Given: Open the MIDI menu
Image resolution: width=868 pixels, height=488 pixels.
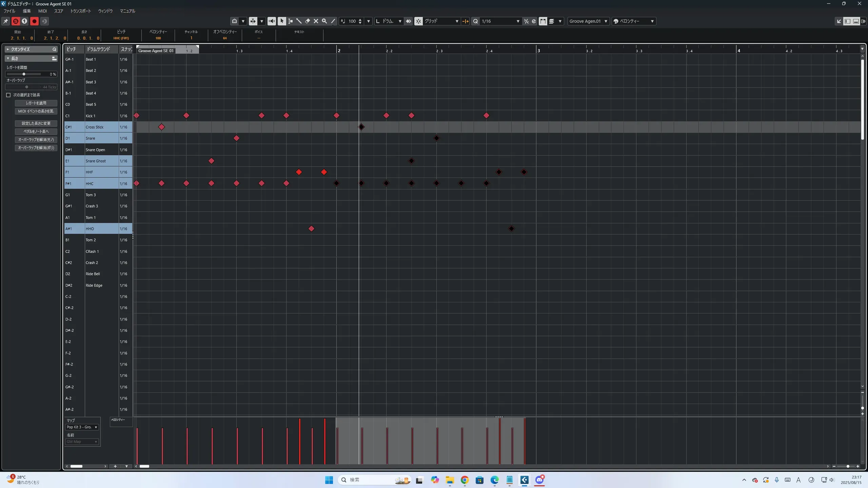Looking at the screenshot, I should click(42, 11).
